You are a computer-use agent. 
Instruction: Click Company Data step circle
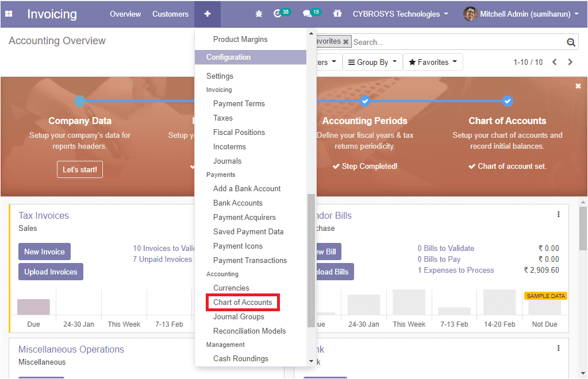80,101
